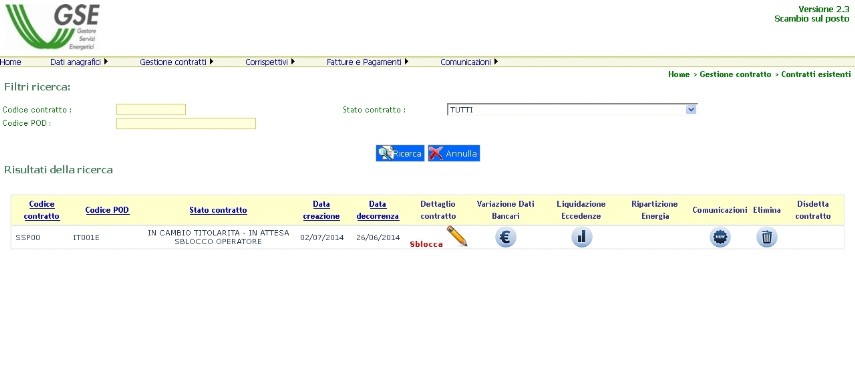The height and width of the screenshot is (369, 855).
Task: Sort by Codice contratto column header
Action: click(x=42, y=210)
